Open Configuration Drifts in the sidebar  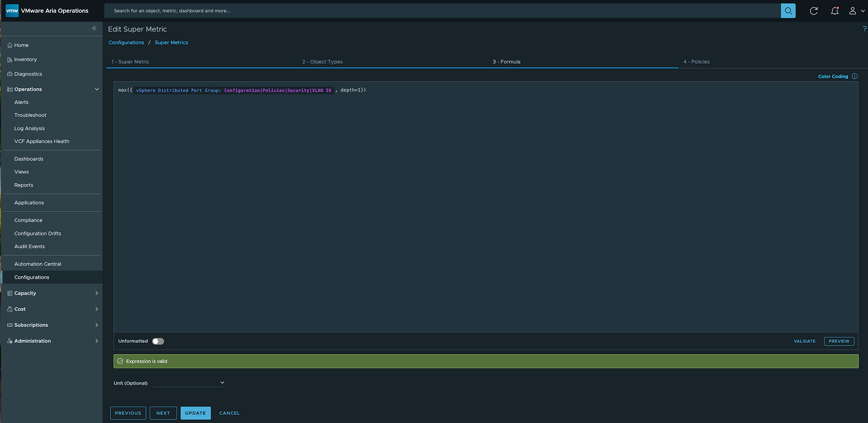38,234
